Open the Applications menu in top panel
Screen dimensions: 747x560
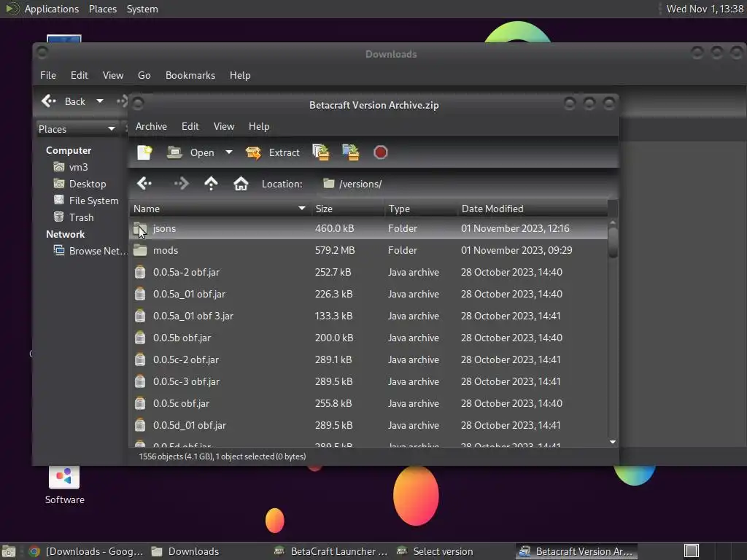52,9
